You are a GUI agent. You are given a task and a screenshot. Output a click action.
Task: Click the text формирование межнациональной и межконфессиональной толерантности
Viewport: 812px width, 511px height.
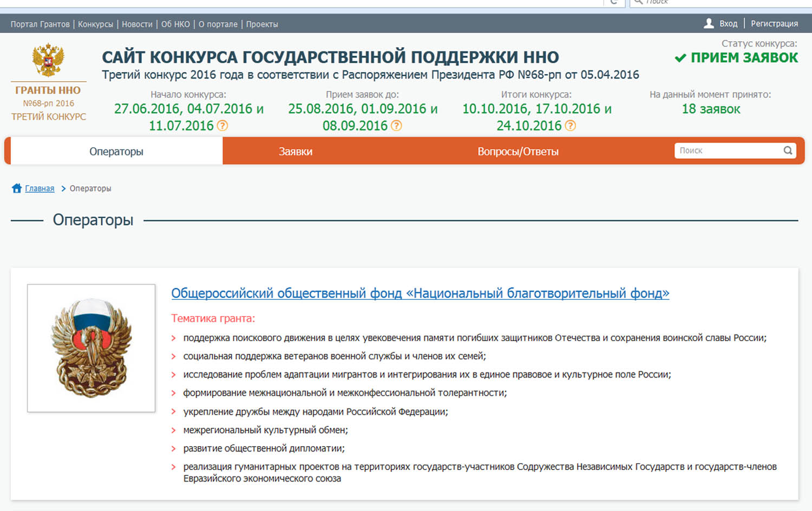(345, 393)
